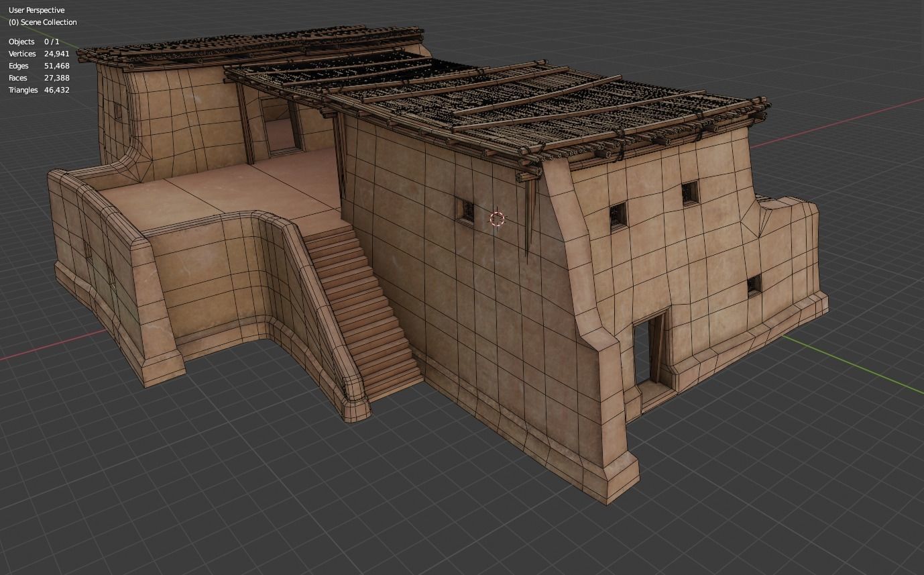
Task: Click the 3D cursor on the wall
Action: click(x=497, y=218)
